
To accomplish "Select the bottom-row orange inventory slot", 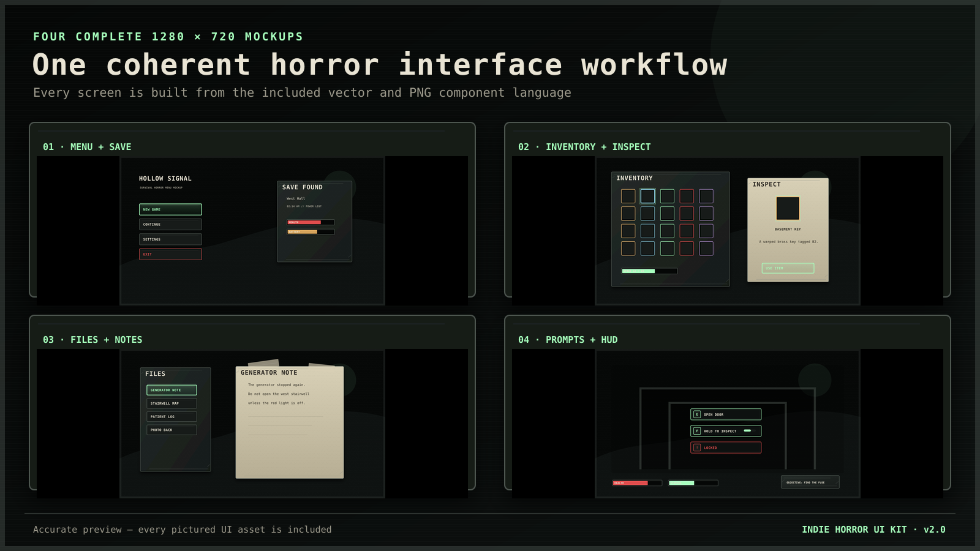I will 628,248.
